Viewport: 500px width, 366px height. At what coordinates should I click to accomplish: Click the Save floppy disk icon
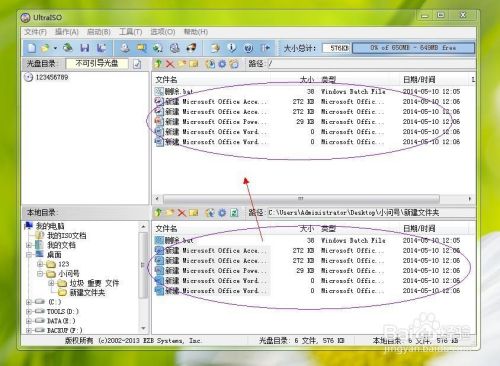tap(85, 48)
